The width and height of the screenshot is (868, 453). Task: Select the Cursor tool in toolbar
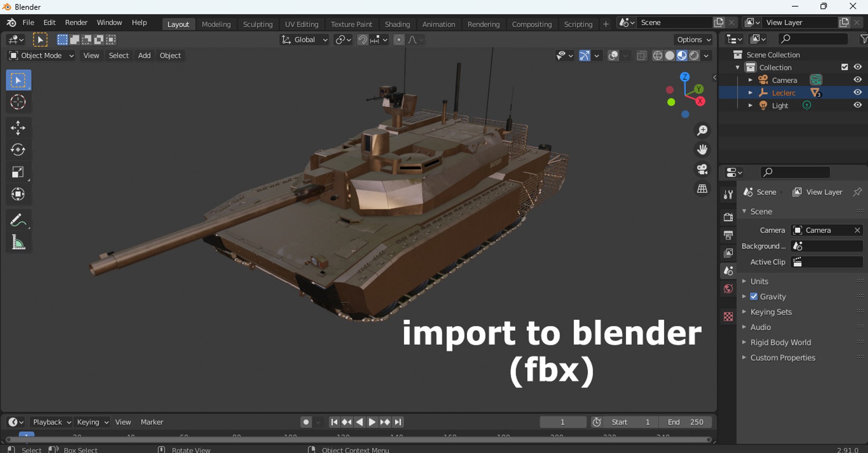(18, 102)
